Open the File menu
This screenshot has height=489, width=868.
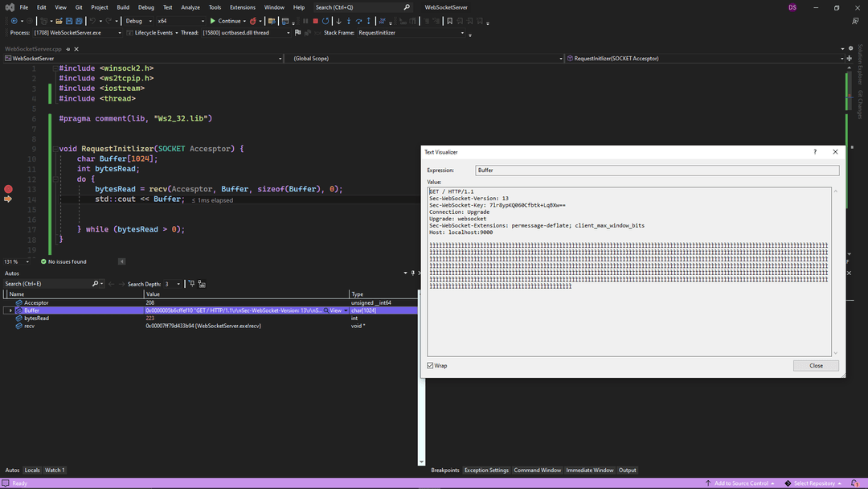pos(24,7)
